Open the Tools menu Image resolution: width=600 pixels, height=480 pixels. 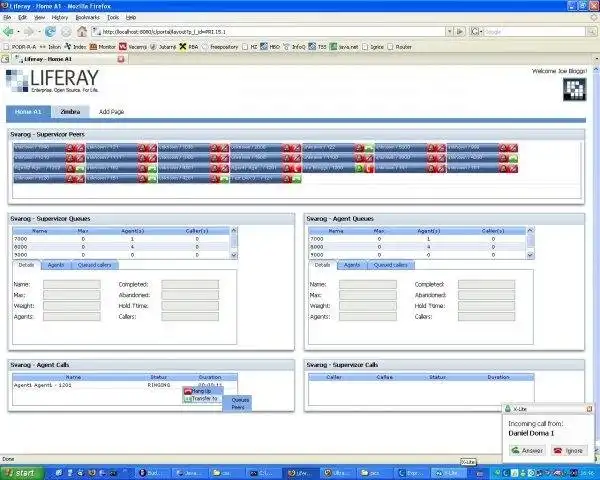[x=112, y=17]
